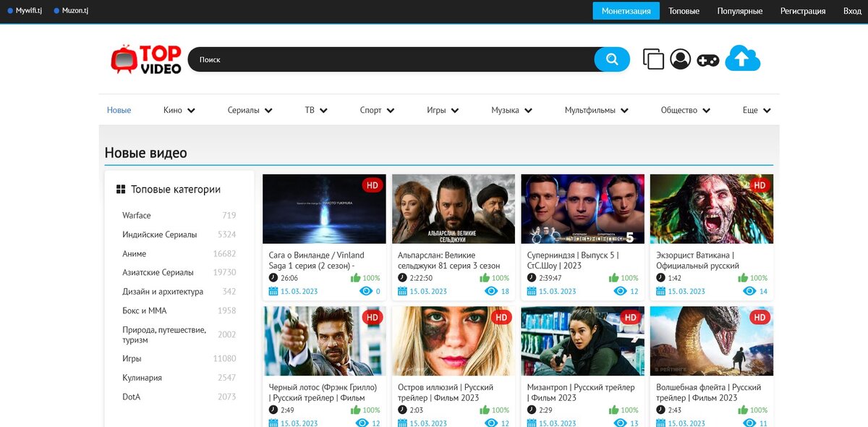Image resolution: width=868 pixels, height=427 pixels.
Task: Click the cloud upload icon
Action: coord(743,59)
